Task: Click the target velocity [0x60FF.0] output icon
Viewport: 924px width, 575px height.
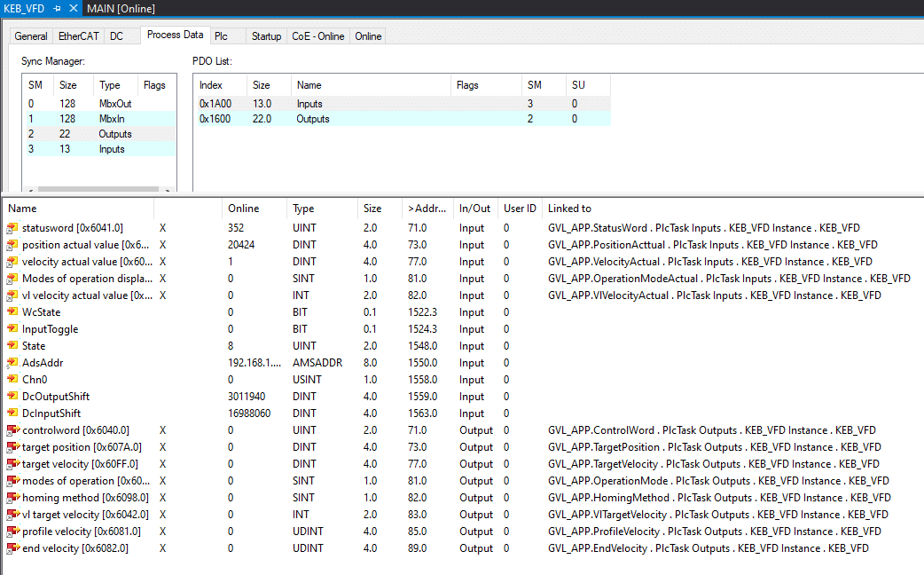Action: (13, 464)
